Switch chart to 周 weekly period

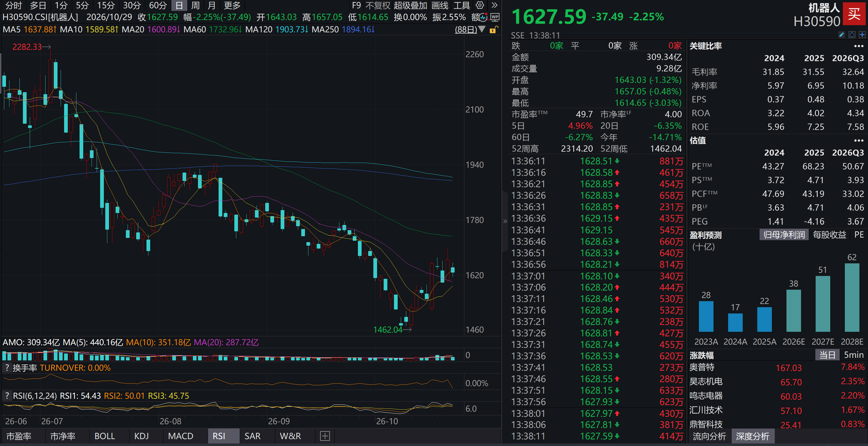[195, 5]
